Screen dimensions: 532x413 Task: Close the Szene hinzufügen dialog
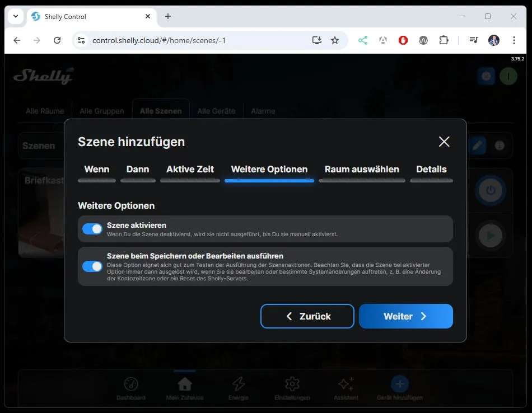pyautogui.click(x=444, y=142)
